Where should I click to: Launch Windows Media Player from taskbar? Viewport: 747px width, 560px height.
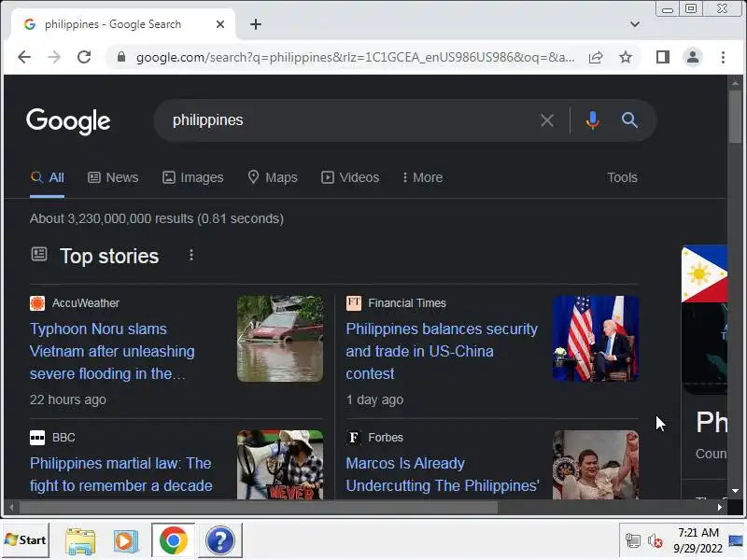click(126, 541)
